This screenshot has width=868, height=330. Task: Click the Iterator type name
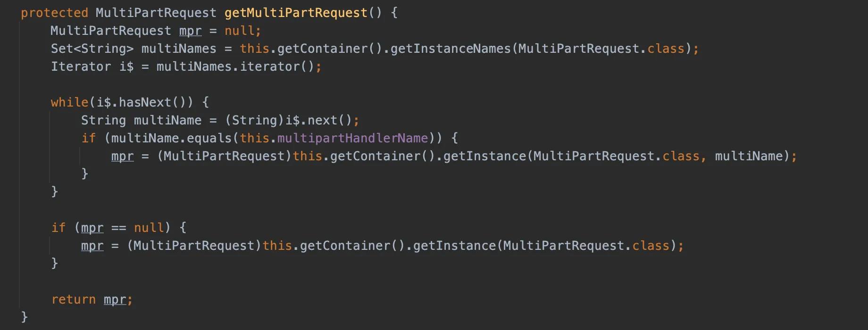tap(81, 66)
